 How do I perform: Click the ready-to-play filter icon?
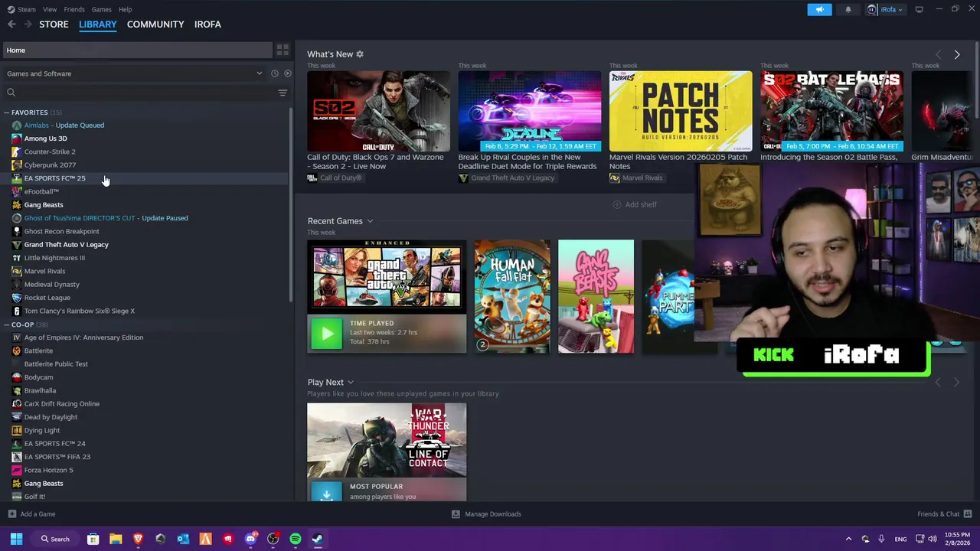point(287,73)
